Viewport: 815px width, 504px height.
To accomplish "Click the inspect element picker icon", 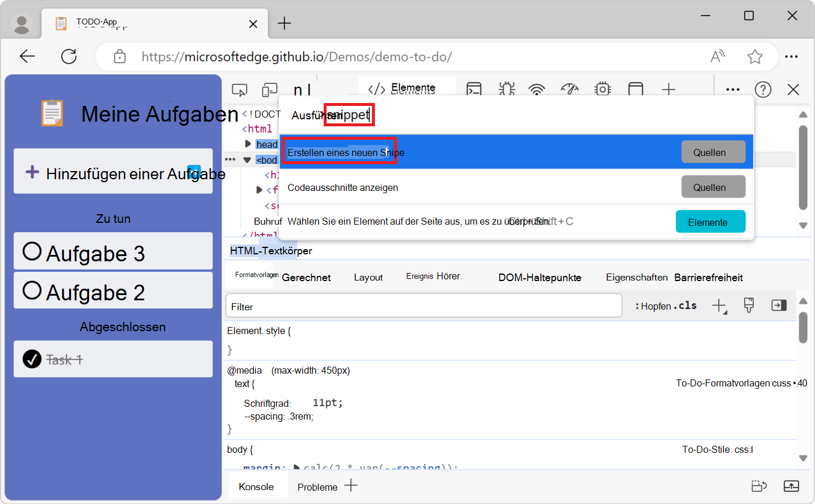I will 239,90.
